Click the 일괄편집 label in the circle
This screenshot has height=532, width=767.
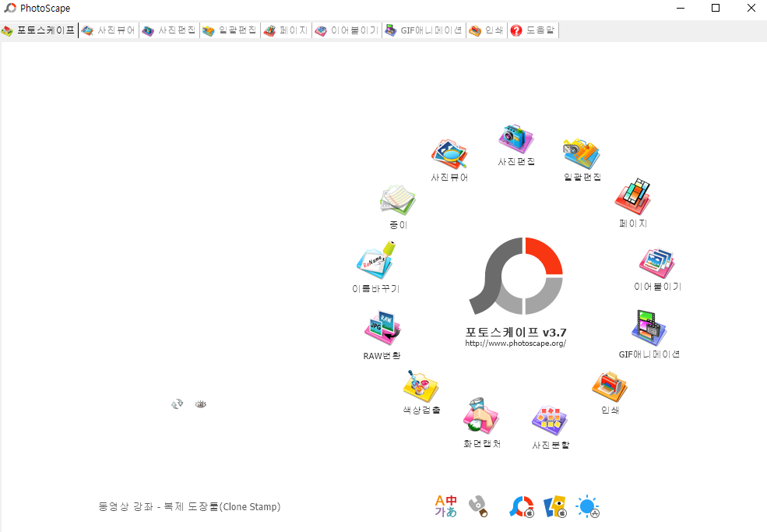pyautogui.click(x=582, y=177)
